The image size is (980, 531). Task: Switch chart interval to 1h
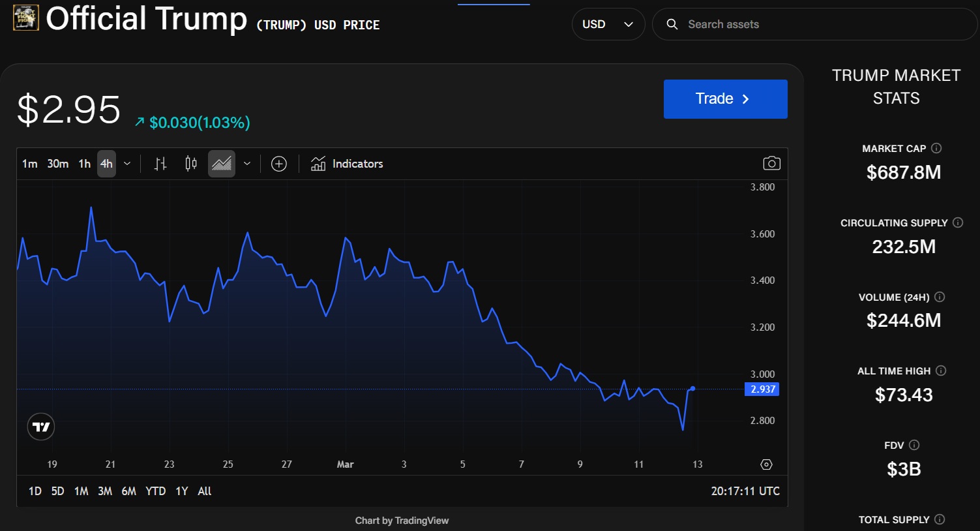pyautogui.click(x=85, y=164)
